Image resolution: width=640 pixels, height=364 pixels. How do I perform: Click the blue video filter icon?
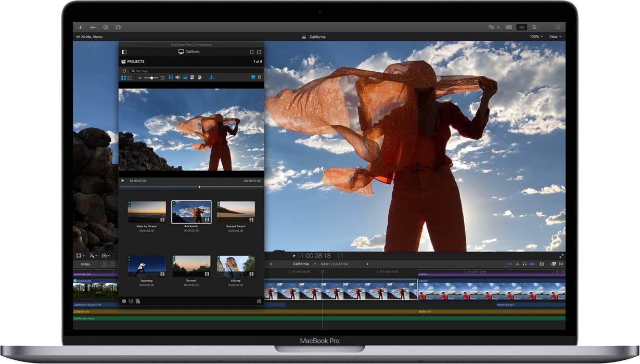(171, 77)
